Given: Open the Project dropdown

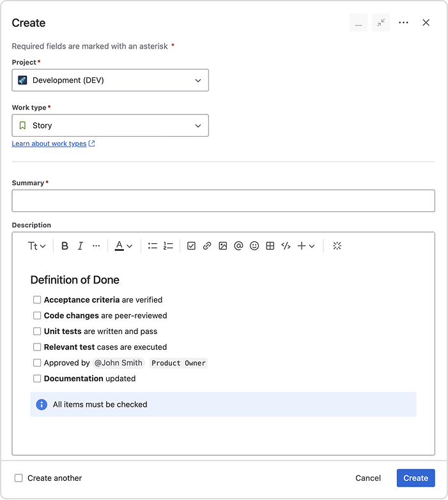Looking at the screenshot, I should [110, 80].
